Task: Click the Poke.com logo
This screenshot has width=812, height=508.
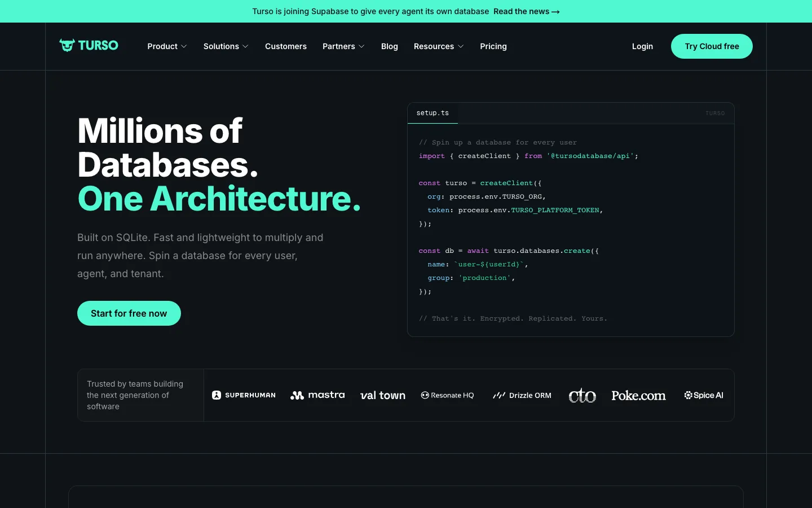Action: pyautogui.click(x=639, y=396)
